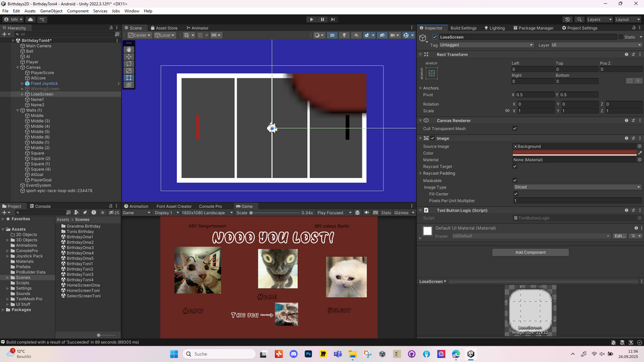Select the Scale tool in Scene view
Image resolution: width=644 pixels, height=362 pixels.
tap(129, 70)
